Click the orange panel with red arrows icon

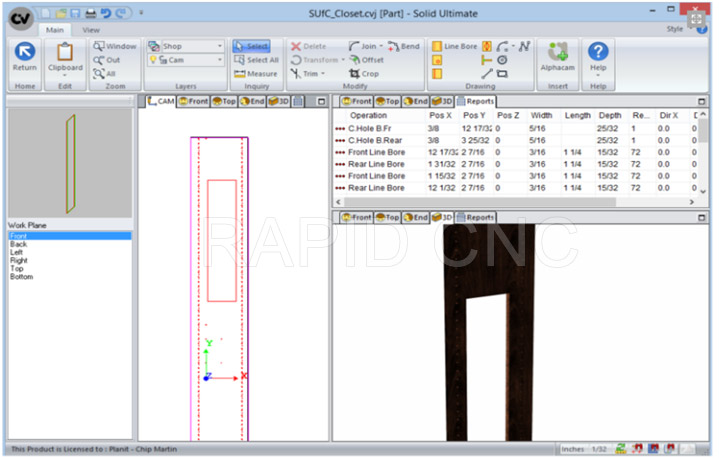487,46
